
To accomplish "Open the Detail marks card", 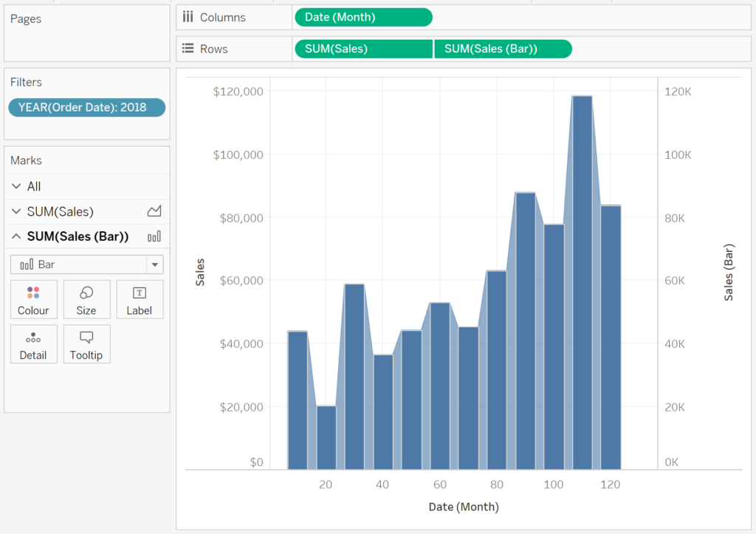I will pyautogui.click(x=33, y=344).
